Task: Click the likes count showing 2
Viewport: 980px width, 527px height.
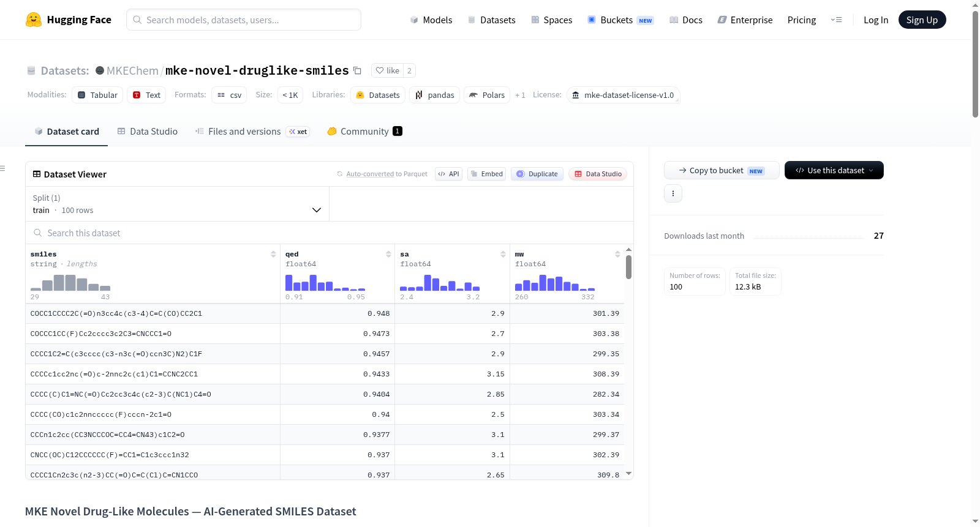Action: 409,70
